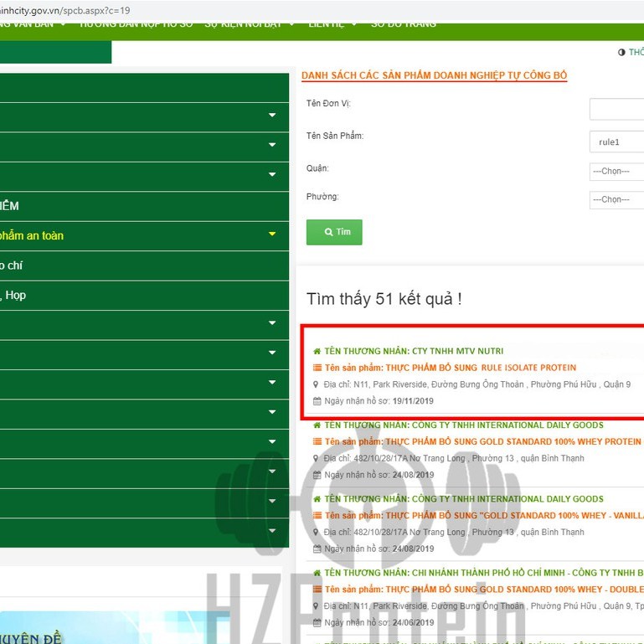
Task: Focus the Tên Đơn Vị input field
Action: 616,109
